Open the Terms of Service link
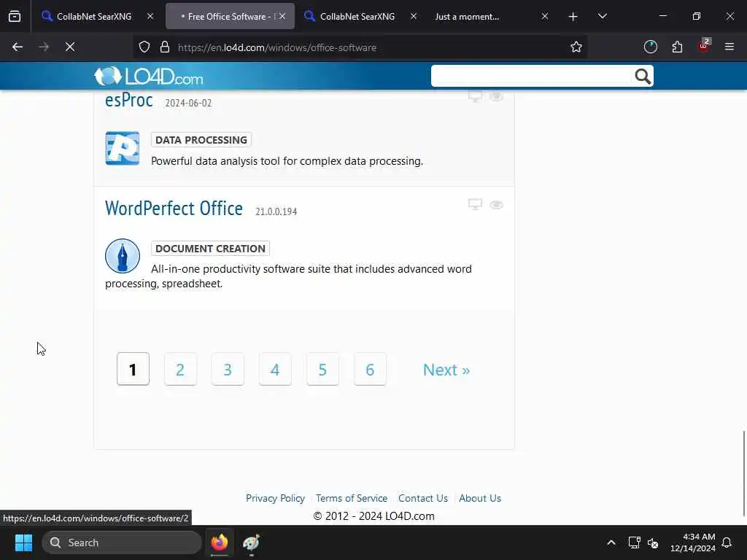Image resolution: width=747 pixels, height=560 pixels. 352,498
